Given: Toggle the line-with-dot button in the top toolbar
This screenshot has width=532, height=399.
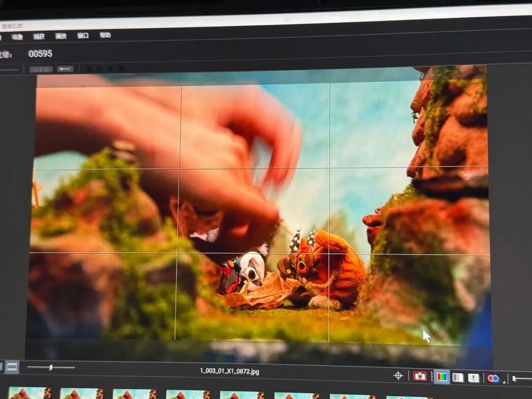Looking at the screenshot, I should 65,69.
